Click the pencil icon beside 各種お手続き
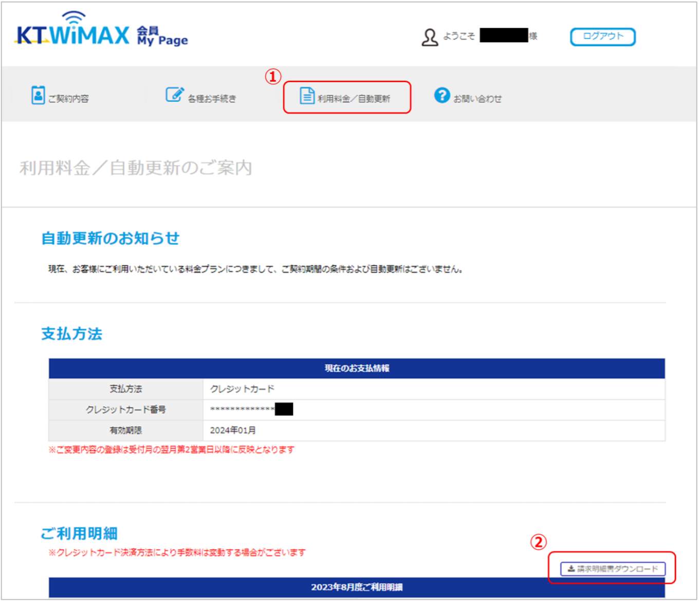The height and width of the screenshot is (603, 700). [175, 94]
